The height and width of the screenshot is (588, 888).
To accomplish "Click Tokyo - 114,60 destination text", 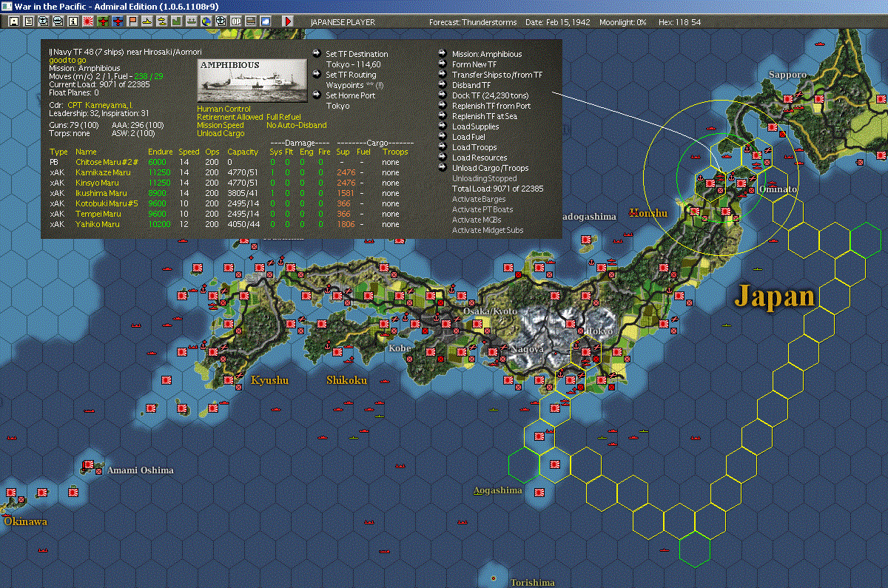I will coord(353,64).
